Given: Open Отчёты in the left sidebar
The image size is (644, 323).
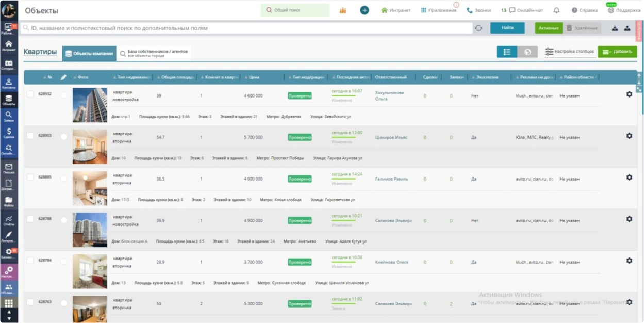Looking at the screenshot, I should point(9,220).
